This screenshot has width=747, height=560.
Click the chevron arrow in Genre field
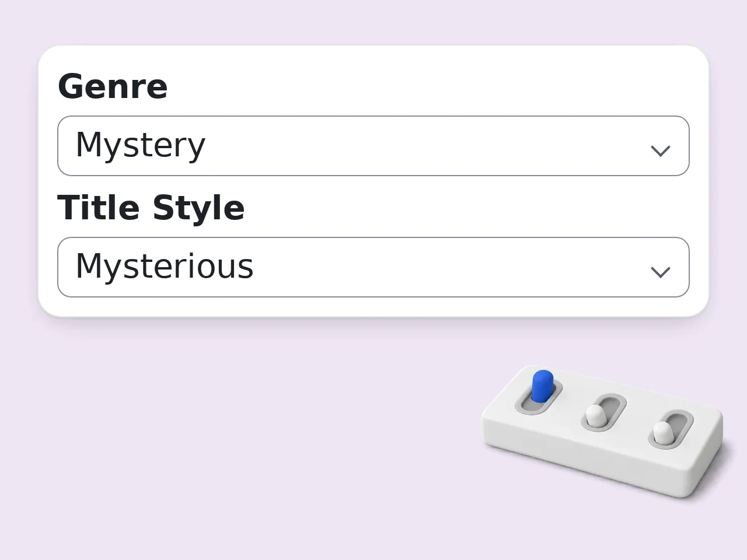660,151
